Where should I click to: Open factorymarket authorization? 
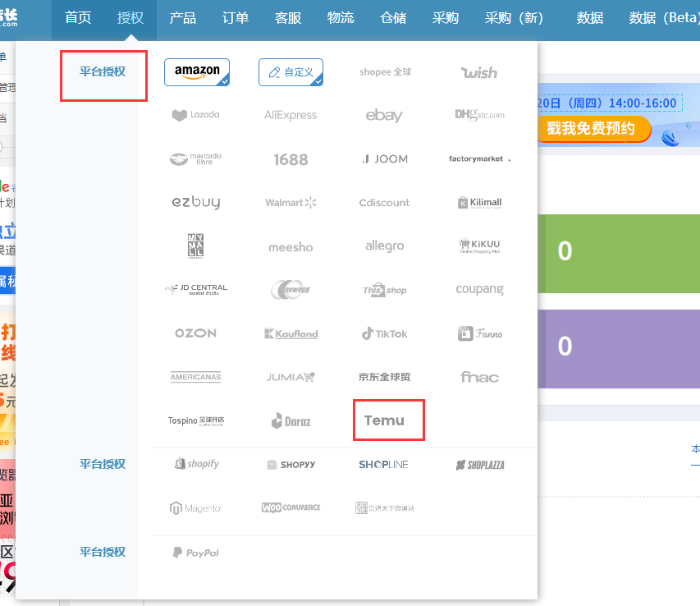click(x=479, y=158)
